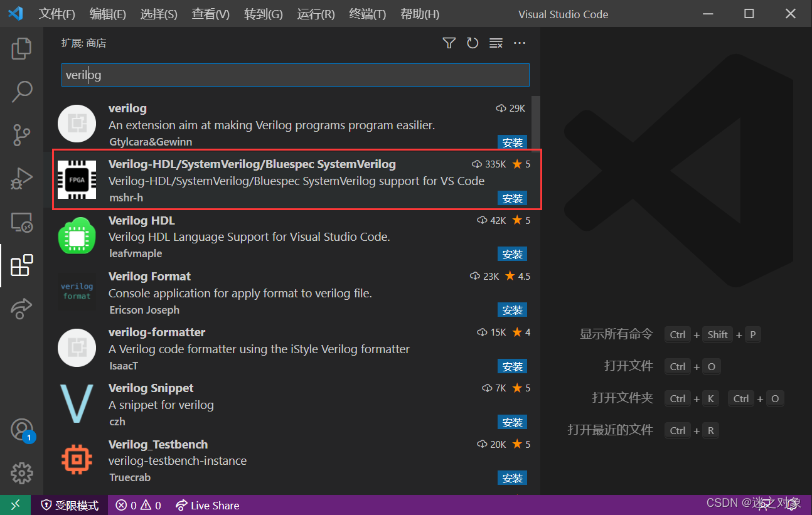Select the Verilog Format extension title
Screen dimensions: 812x515
[149, 277]
